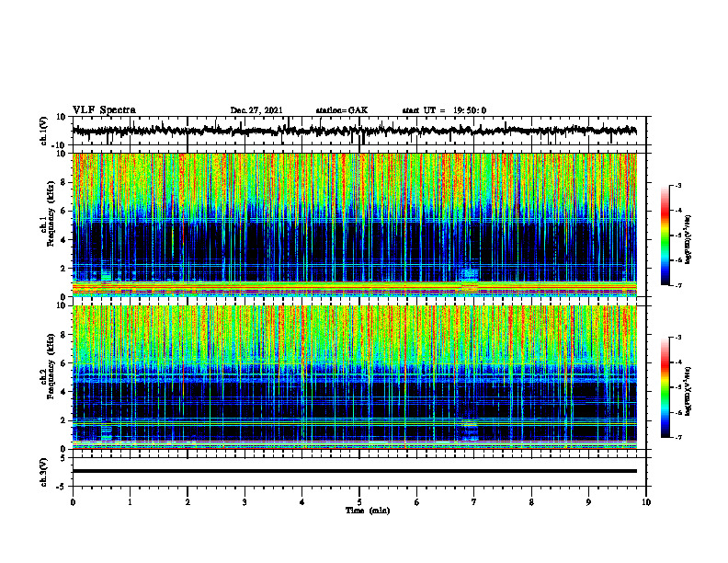Image resolution: width=728 pixels, height=563 pixels.
Task: Click time-axis tick label "8"
Action: pos(531,502)
